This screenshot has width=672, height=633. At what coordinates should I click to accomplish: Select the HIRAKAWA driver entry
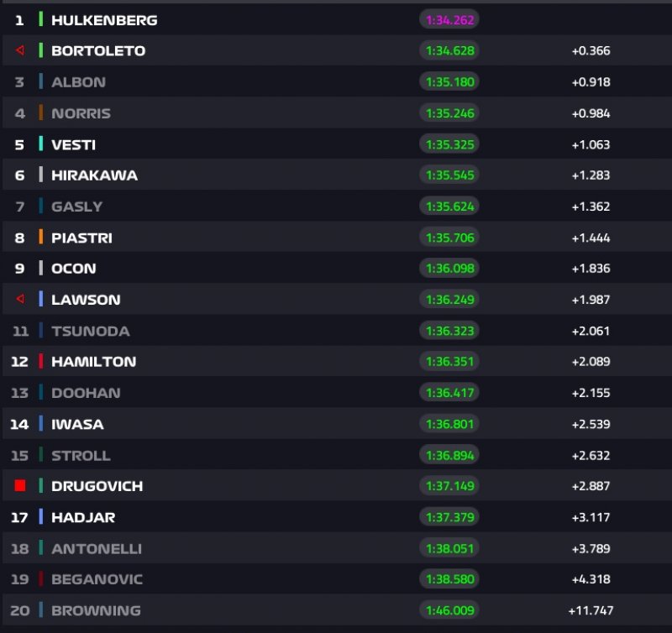(94, 175)
